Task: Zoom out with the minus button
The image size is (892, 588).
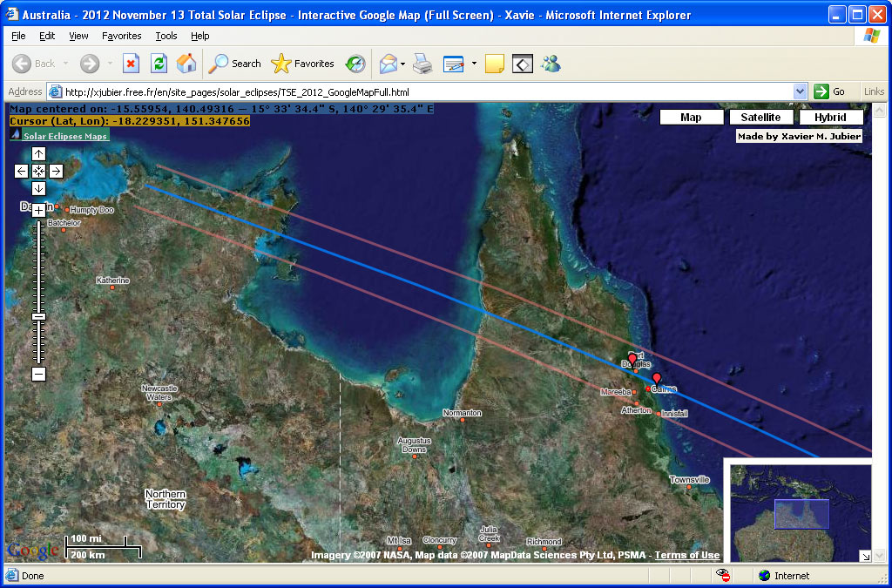Action: pyautogui.click(x=38, y=375)
